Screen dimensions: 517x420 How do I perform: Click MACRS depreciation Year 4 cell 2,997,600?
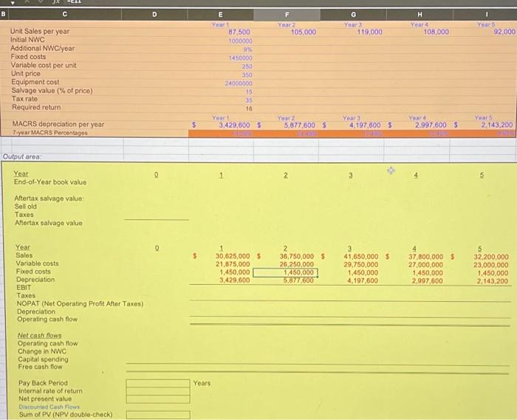click(x=431, y=125)
